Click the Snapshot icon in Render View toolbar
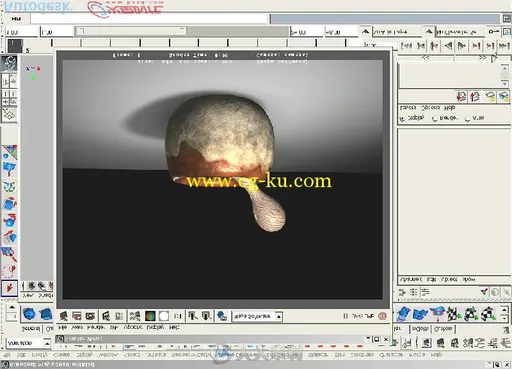The height and width of the screenshot is (369, 512). pyautogui.click(x=90, y=316)
